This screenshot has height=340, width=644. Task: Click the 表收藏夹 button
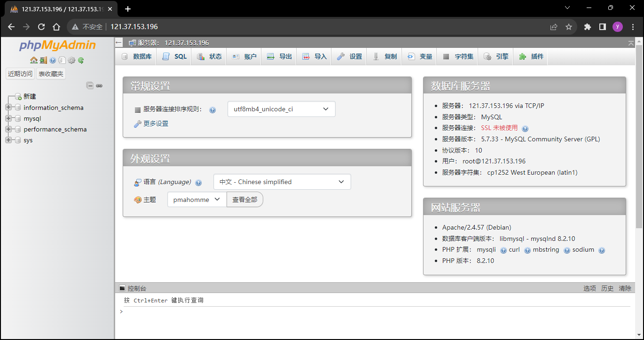pyautogui.click(x=51, y=74)
